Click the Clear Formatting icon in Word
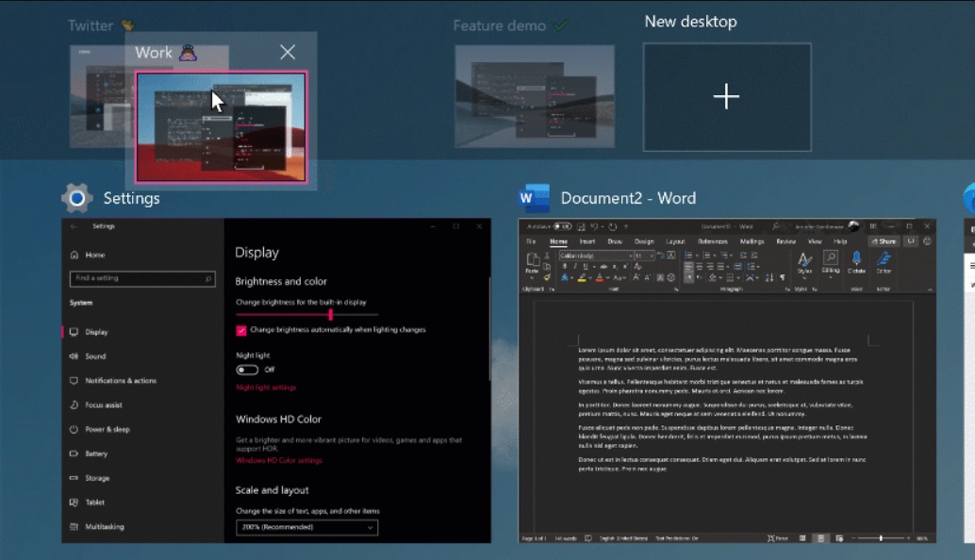The image size is (975, 560). (637, 266)
